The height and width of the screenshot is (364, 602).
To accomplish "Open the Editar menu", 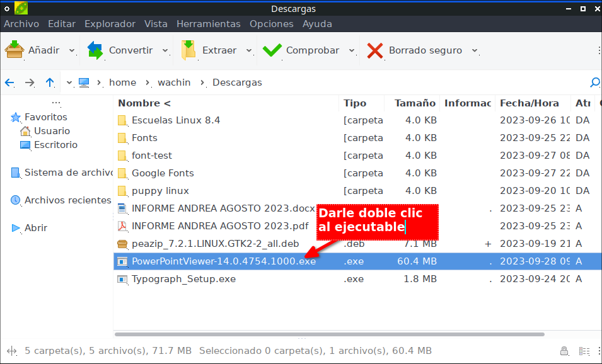I will click(62, 24).
